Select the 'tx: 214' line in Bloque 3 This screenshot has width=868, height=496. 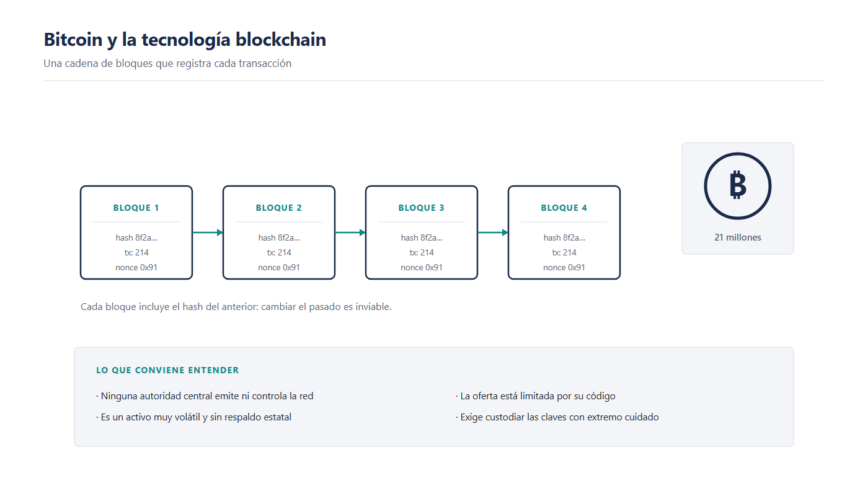(x=422, y=252)
